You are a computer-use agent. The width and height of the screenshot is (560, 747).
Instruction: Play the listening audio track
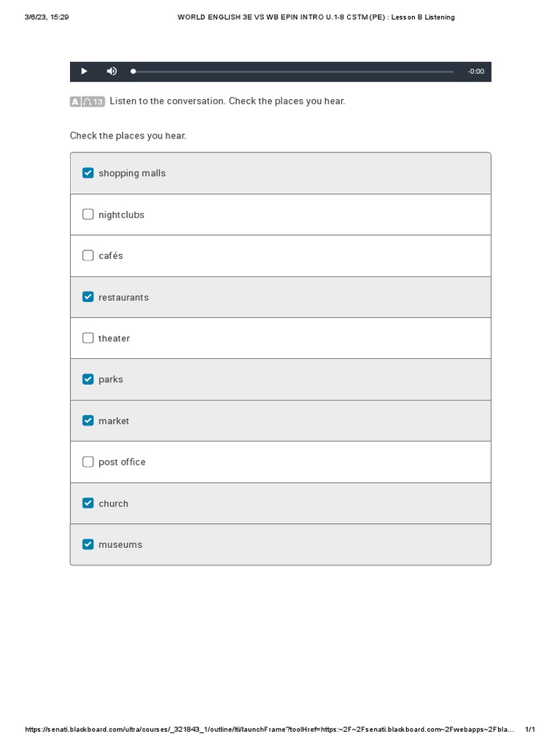[84, 71]
